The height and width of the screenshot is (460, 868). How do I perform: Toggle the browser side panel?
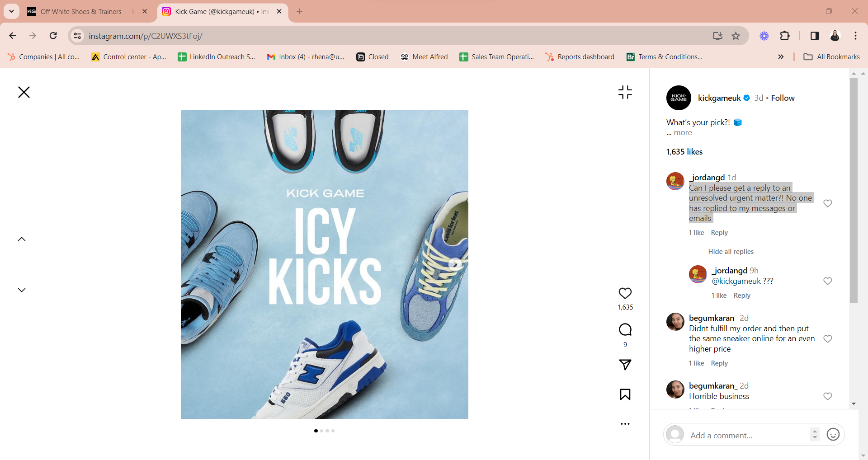815,36
